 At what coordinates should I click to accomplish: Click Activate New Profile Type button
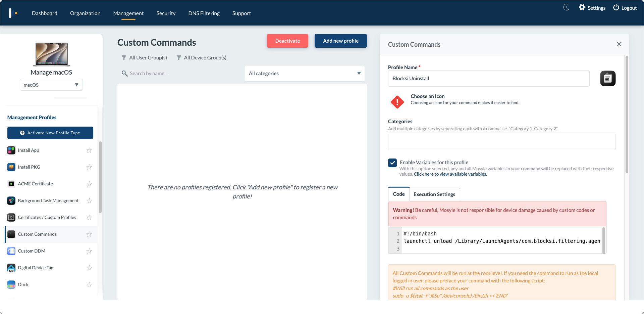pyautogui.click(x=50, y=133)
